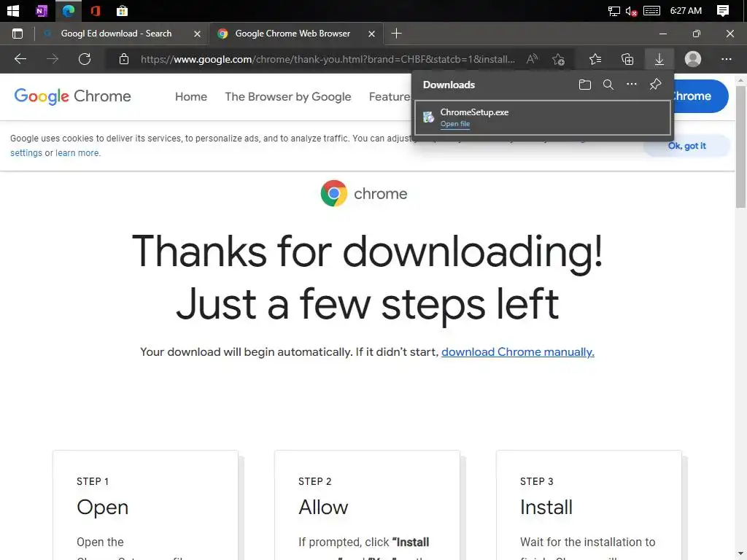
Task: Close the Google Chrome Web Browser tab
Action: [371, 34]
